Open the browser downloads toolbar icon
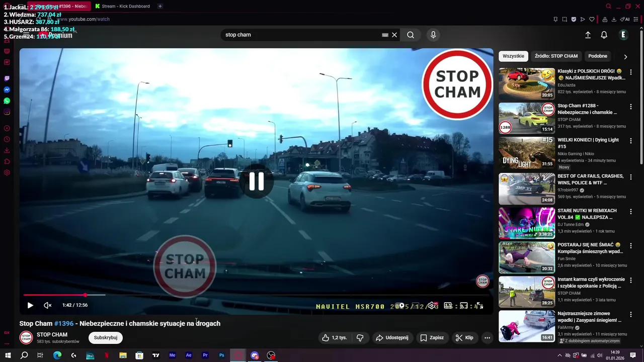644x362 pixels. (x=614, y=19)
